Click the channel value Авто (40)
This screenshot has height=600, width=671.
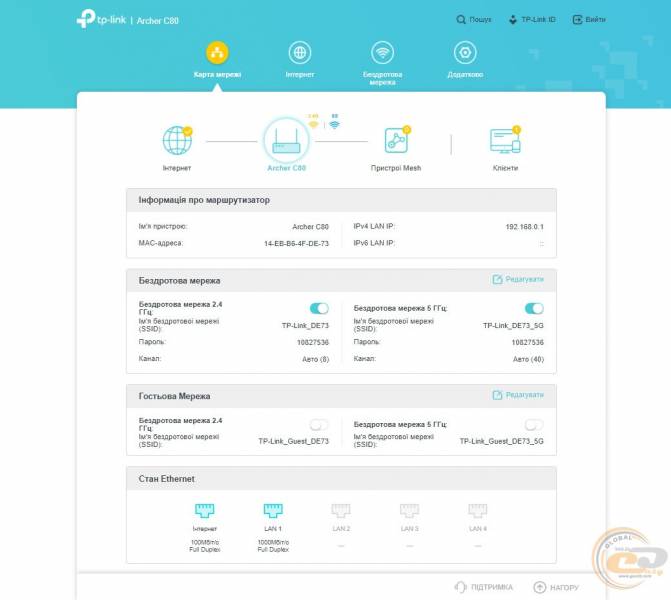point(528,359)
